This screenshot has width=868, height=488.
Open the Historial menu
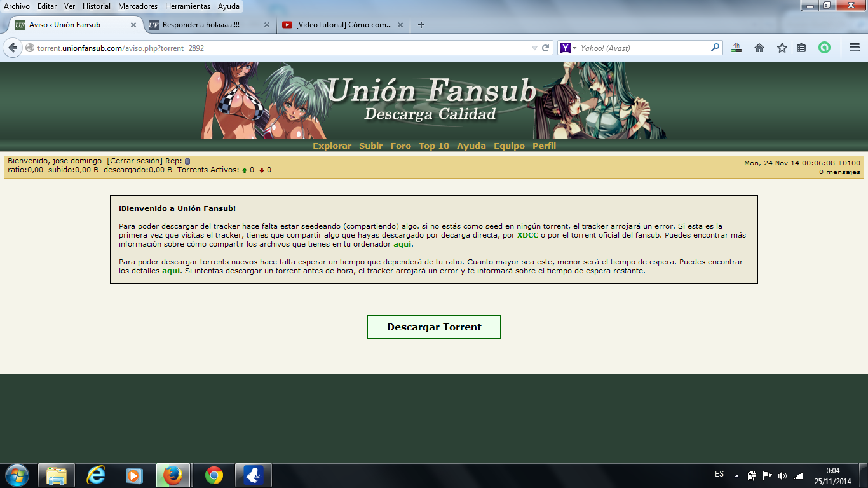[97, 6]
